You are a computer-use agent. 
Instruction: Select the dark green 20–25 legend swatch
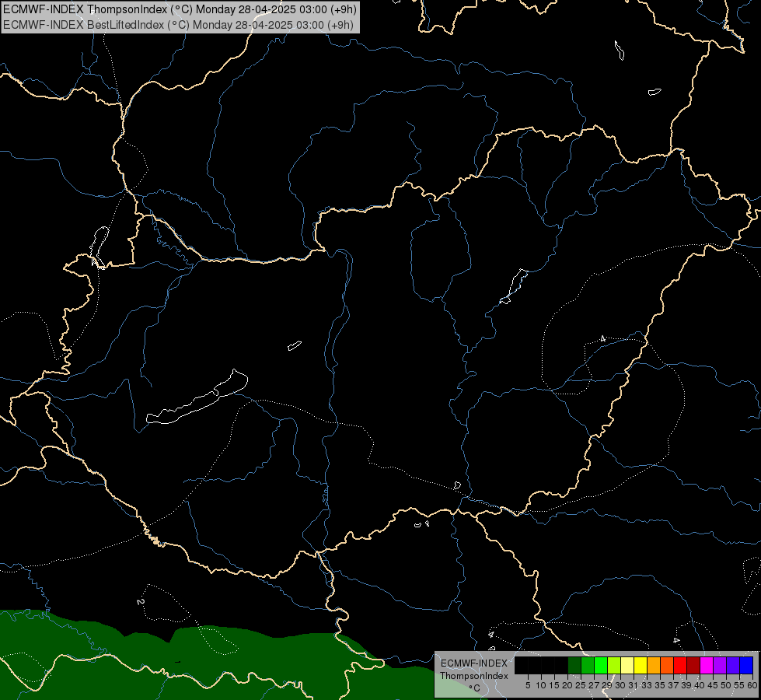(x=574, y=665)
